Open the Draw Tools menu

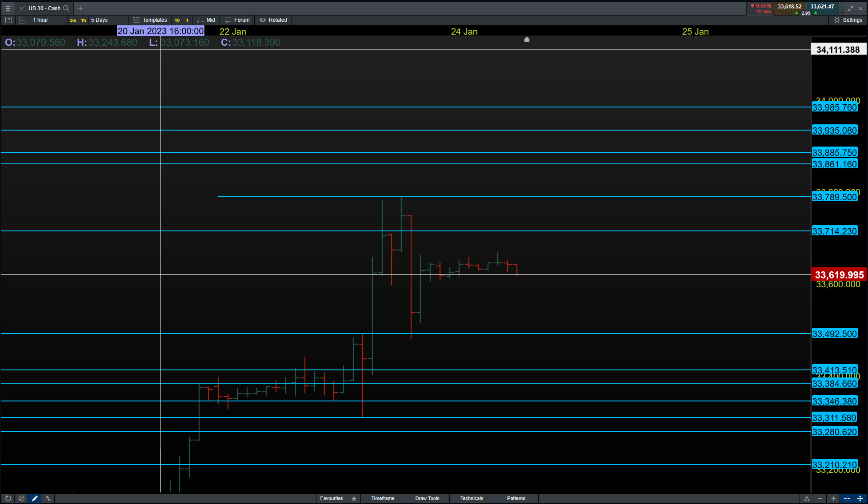427,498
